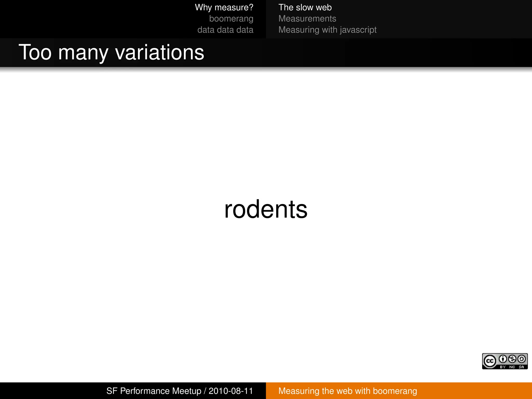Click the NC label on license badge
Image resolution: width=532 pixels, height=399 pixels.
[x=512, y=367]
